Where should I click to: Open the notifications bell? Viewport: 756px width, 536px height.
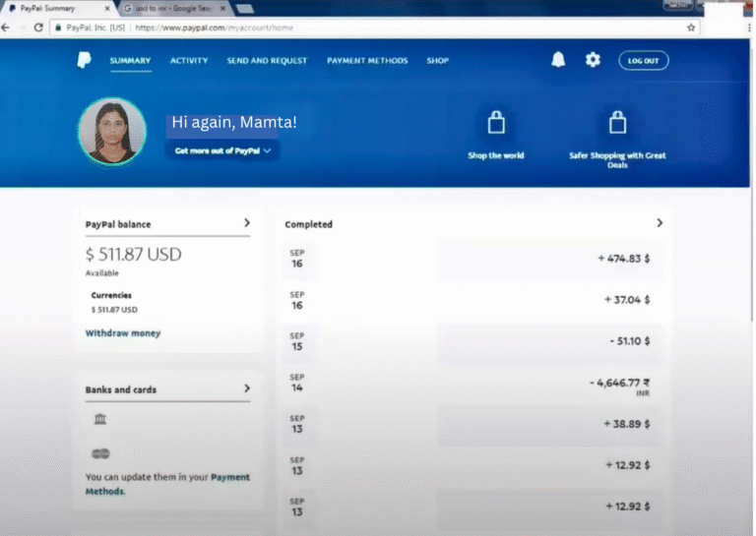pos(558,60)
